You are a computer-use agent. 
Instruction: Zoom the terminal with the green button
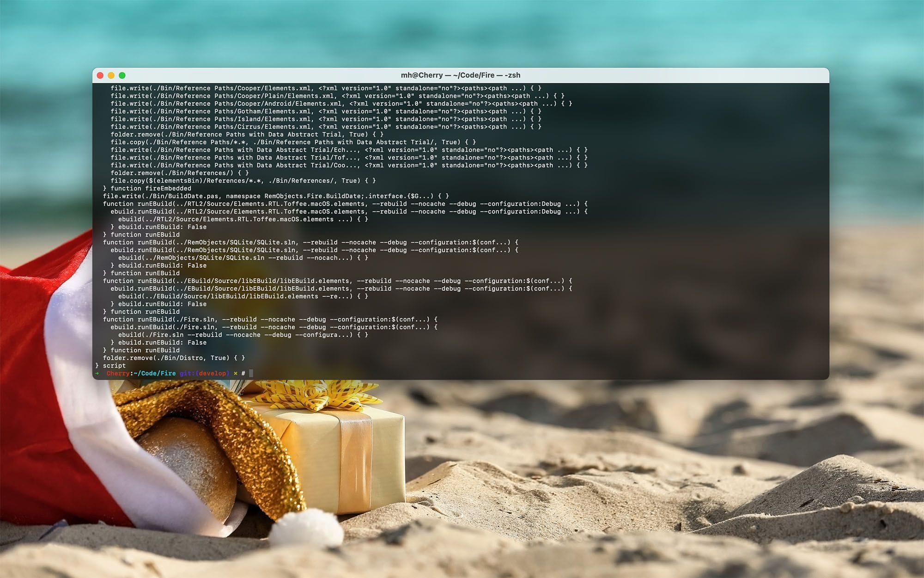(122, 75)
